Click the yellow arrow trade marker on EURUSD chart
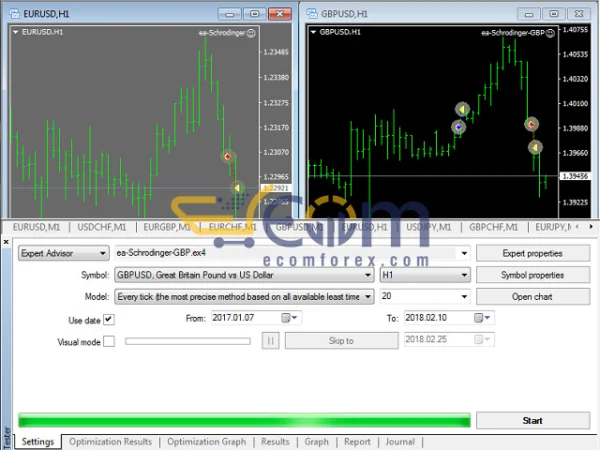600x450 pixels. (x=238, y=188)
